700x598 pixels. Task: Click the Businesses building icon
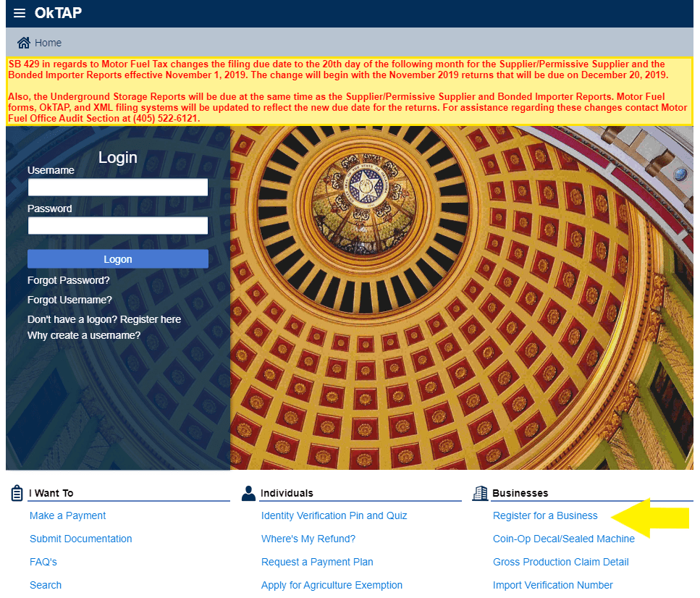coord(480,493)
